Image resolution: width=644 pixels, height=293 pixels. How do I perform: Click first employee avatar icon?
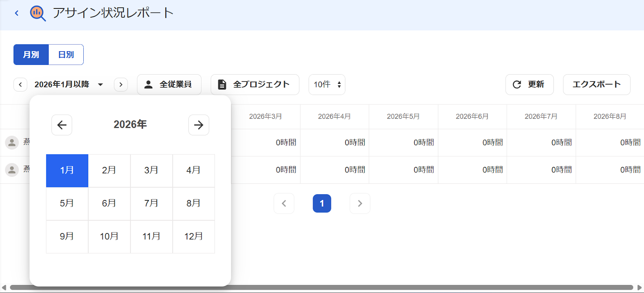[x=12, y=143]
